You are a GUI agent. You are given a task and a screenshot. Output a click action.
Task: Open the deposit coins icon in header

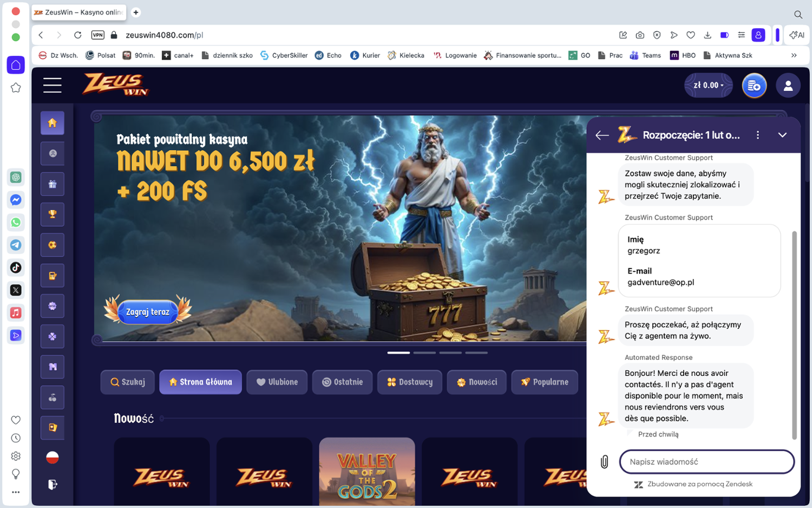tap(754, 86)
